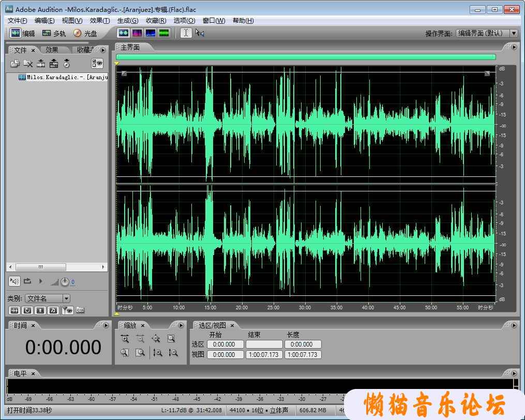525x420 pixels.
Task: Click the selection 开始 time field
Action: (226, 344)
